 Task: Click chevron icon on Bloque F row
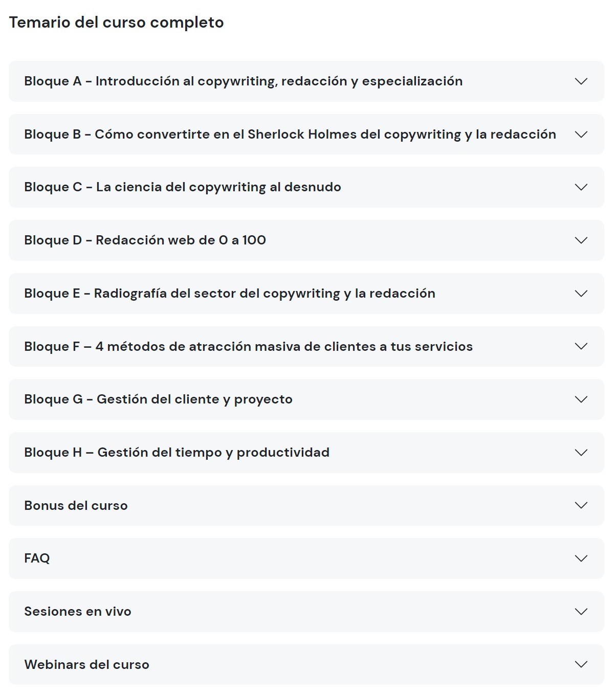coord(581,346)
